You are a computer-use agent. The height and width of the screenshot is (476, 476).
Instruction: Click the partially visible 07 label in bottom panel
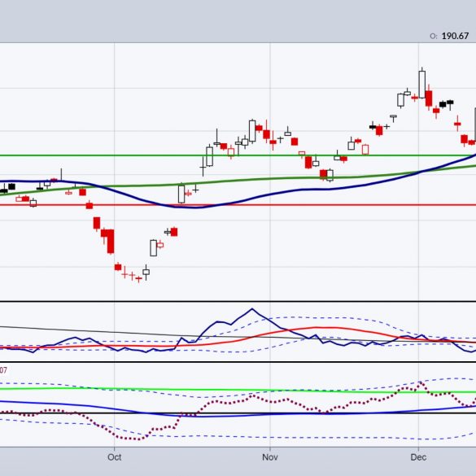point(3,370)
